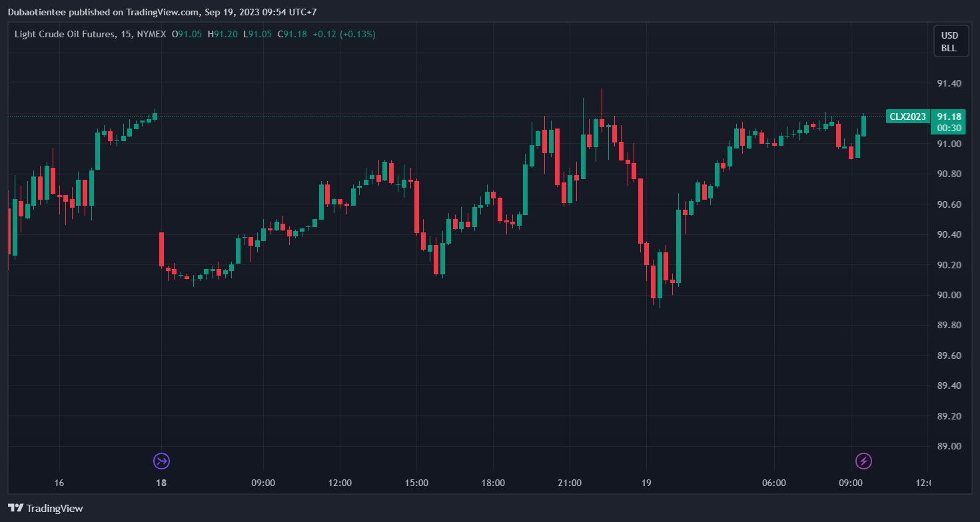
Task: Click the open value O91.05 in legend
Action: pos(187,34)
